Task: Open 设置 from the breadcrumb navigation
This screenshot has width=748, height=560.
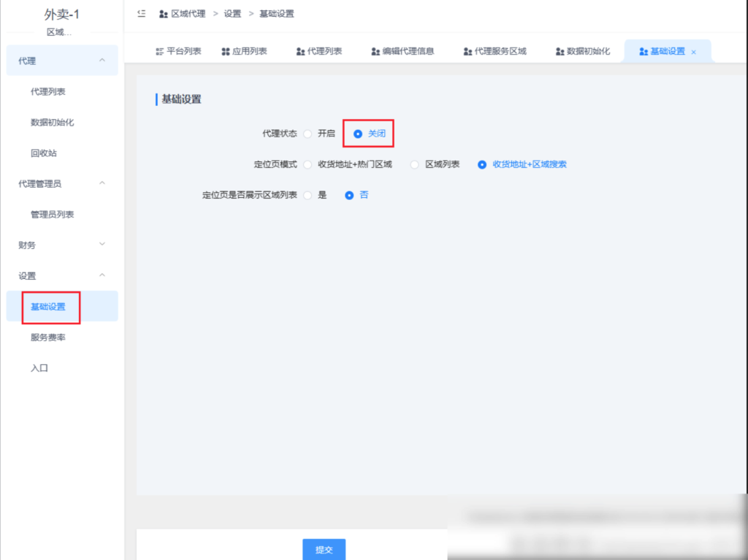Action: [232, 13]
